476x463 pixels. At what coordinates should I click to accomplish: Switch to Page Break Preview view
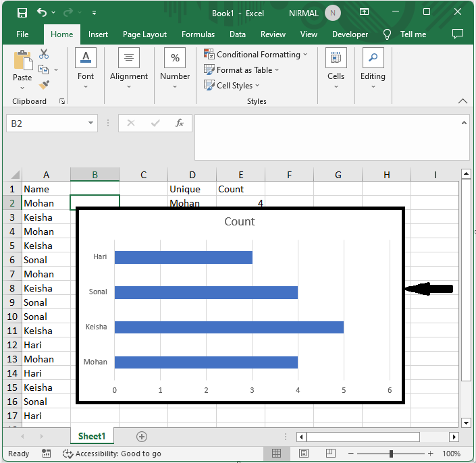pos(332,454)
